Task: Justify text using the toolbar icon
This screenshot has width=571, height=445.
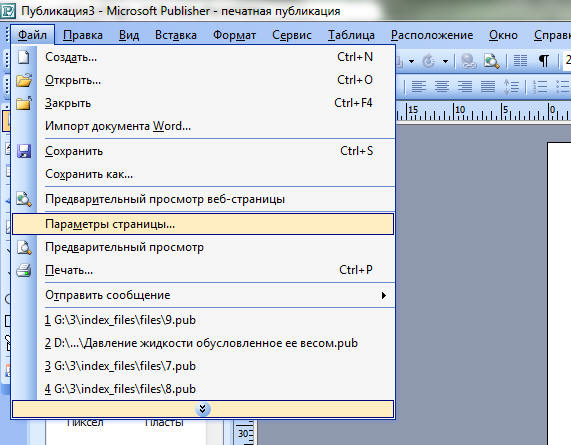Action: pos(488,87)
